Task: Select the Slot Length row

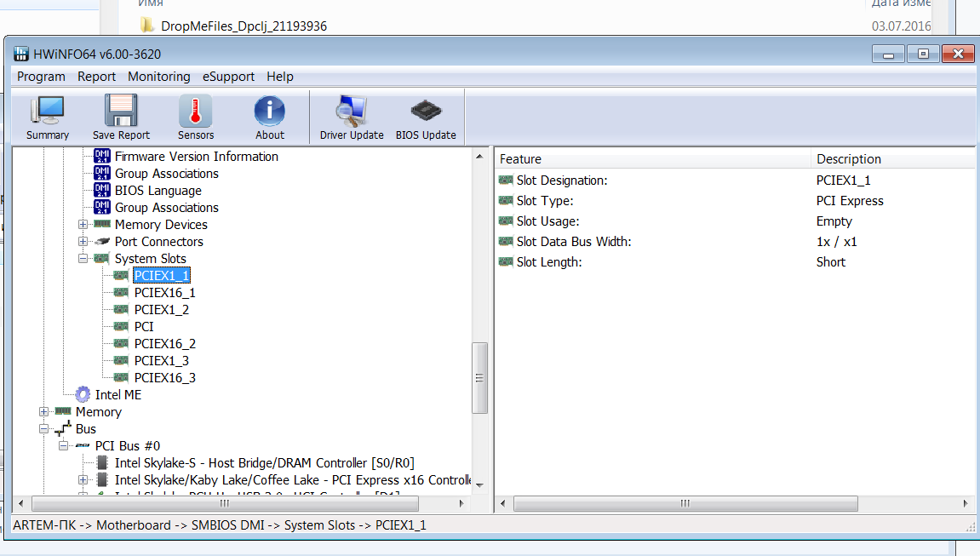Action: [x=735, y=262]
